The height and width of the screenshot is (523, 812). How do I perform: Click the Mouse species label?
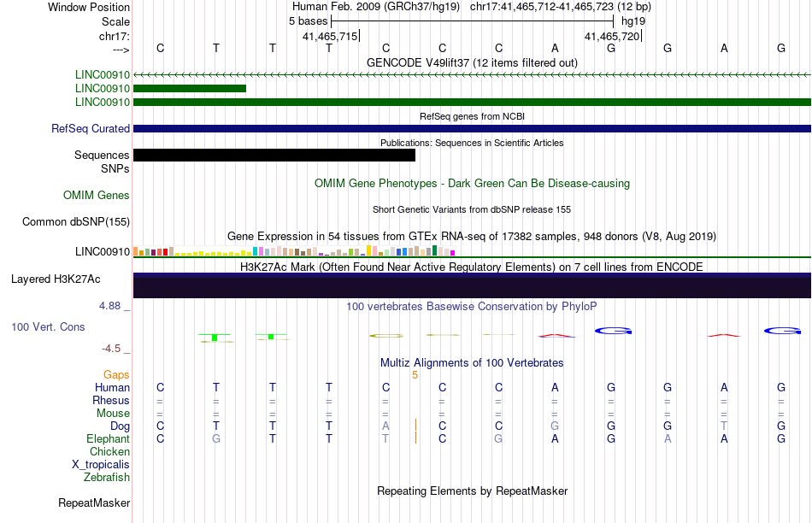(113, 414)
